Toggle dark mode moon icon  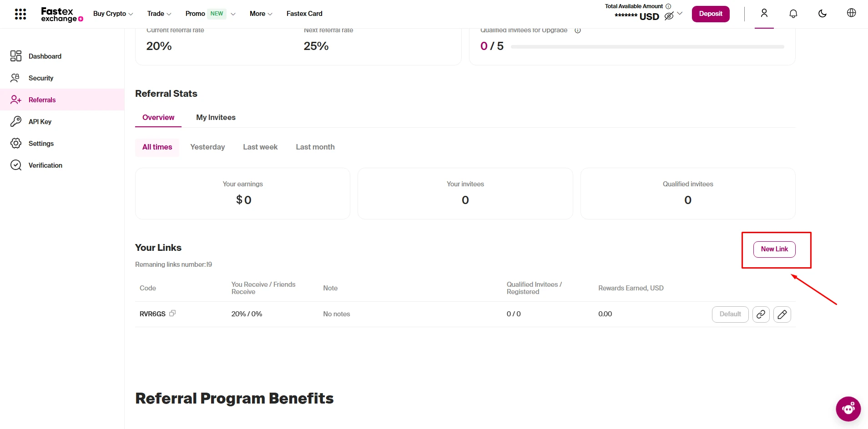click(822, 14)
